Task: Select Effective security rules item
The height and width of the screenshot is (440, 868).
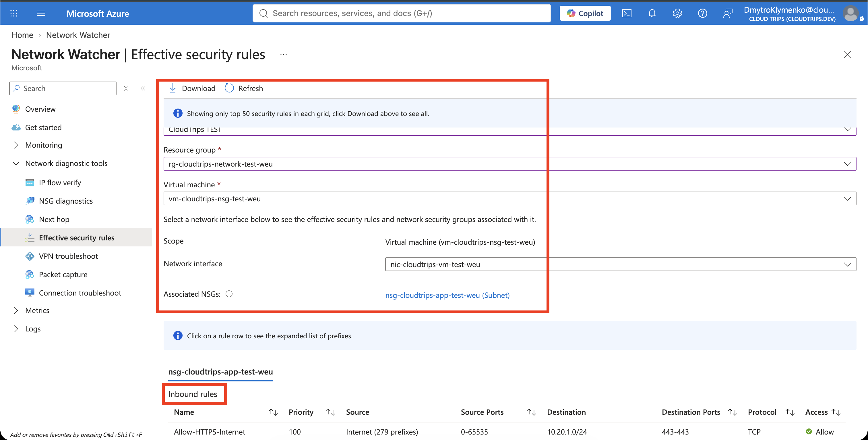Action: click(x=76, y=238)
